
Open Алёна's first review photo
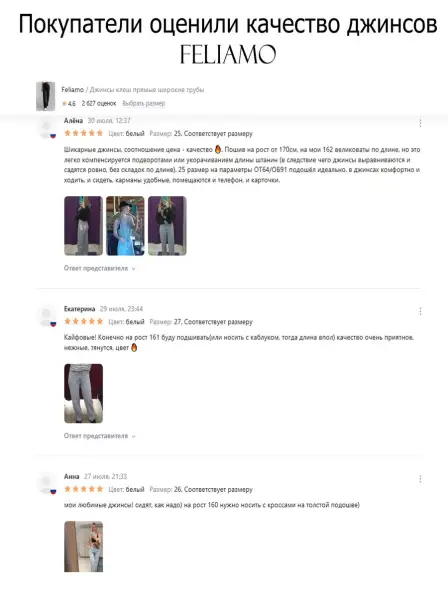point(83,226)
